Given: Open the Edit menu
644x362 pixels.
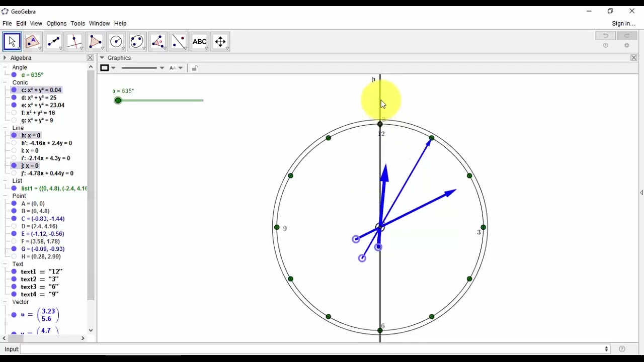Looking at the screenshot, I should [21, 24].
